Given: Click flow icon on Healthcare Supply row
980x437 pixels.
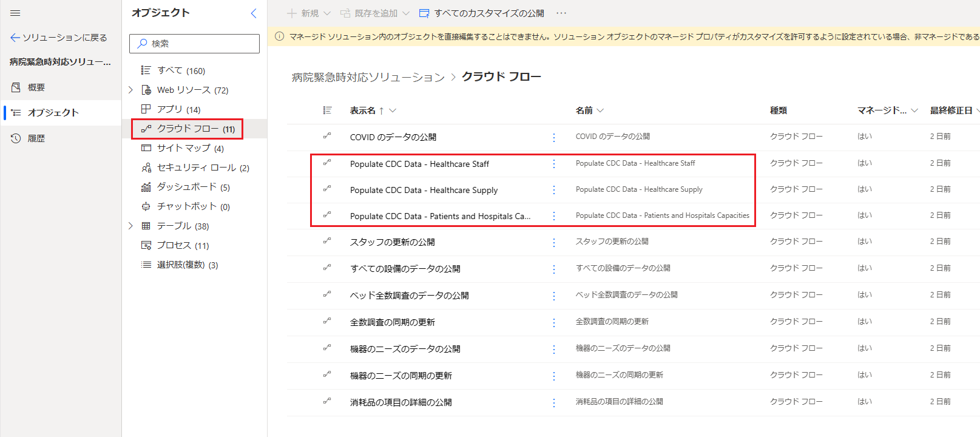Looking at the screenshot, I should pyautogui.click(x=327, y=189).
